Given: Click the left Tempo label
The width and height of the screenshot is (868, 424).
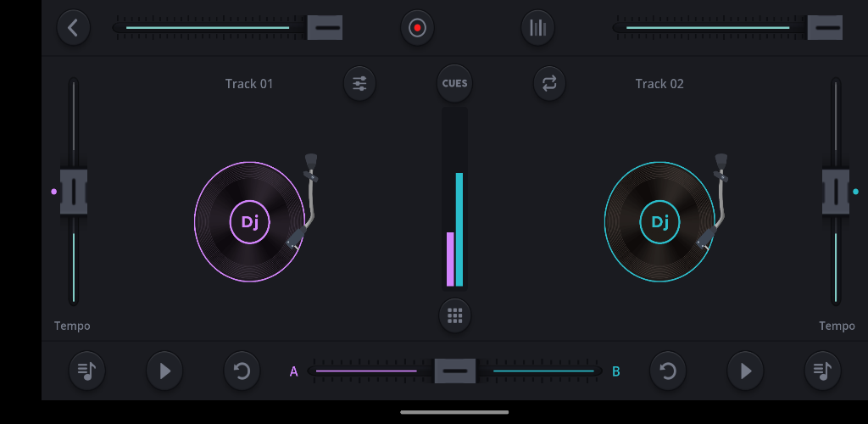Looking at the screenshot, I should click(72, 326).
